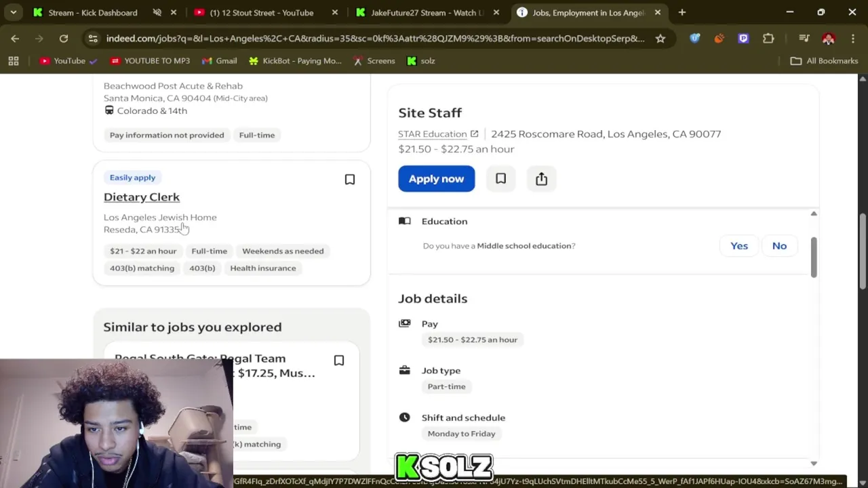The width and height of the screenshot is (868, 488).
Task: Open KickBot bookmark
Action: tap(295, 61)
